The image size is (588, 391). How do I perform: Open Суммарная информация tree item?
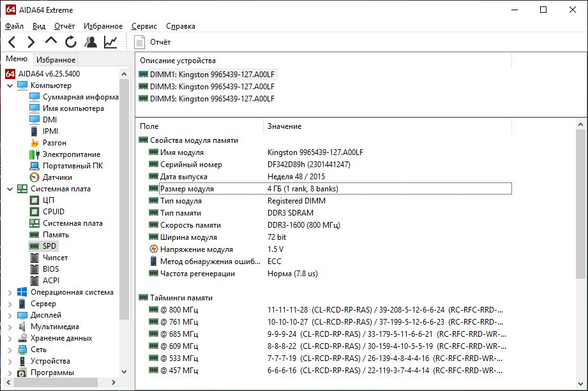(80, 97)
